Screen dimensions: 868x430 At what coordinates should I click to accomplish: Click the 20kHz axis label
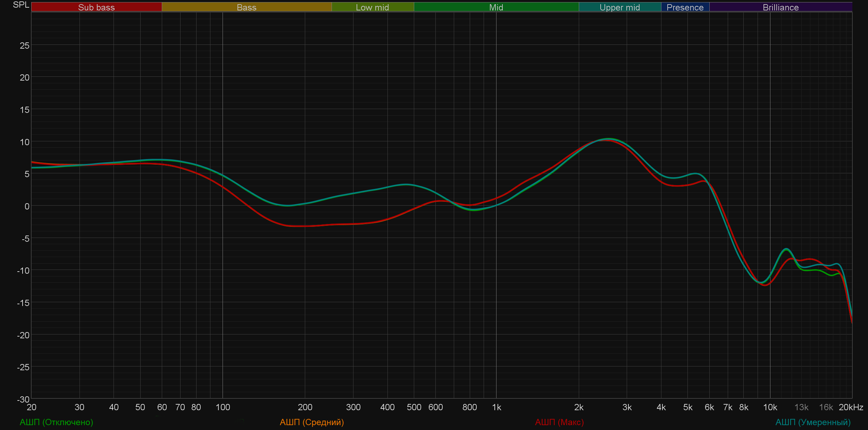tap(851, 407)
